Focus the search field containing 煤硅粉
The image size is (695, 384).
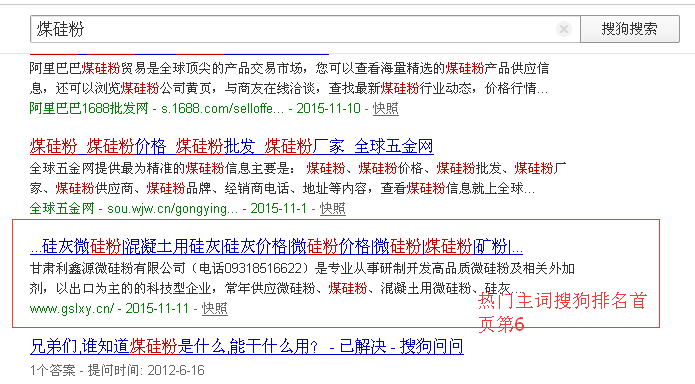[x=293, y=29]
